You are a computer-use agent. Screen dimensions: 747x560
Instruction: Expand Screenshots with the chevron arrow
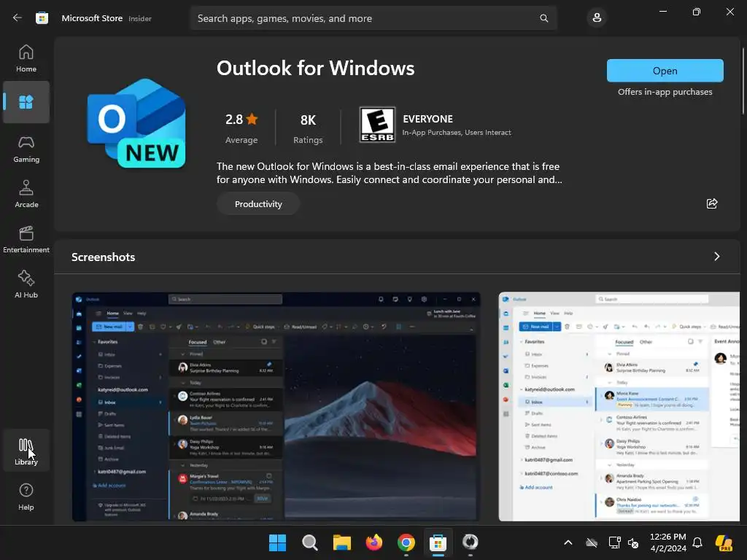716,257
